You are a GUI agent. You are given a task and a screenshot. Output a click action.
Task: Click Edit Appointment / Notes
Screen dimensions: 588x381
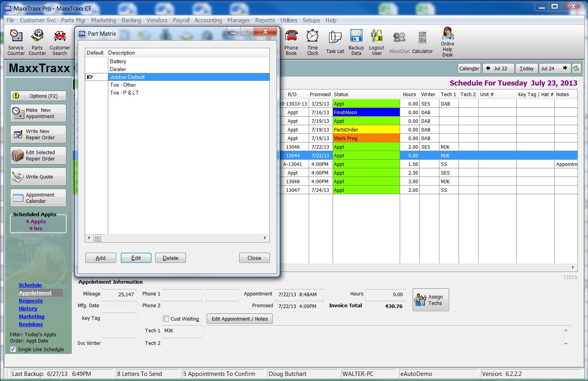click(240, 319)
